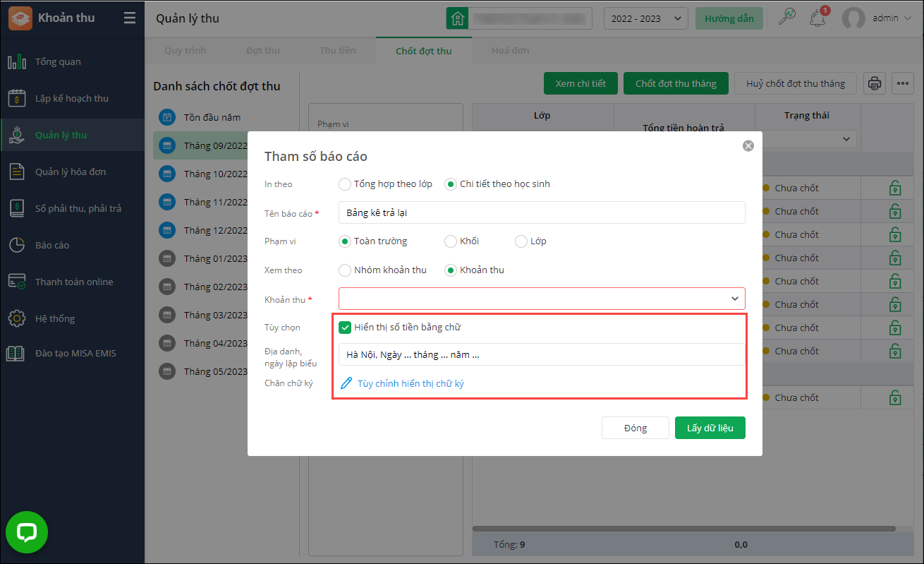Switch to the Quy trình tab
Screen dimensions: 924x564
pos(186,51)
